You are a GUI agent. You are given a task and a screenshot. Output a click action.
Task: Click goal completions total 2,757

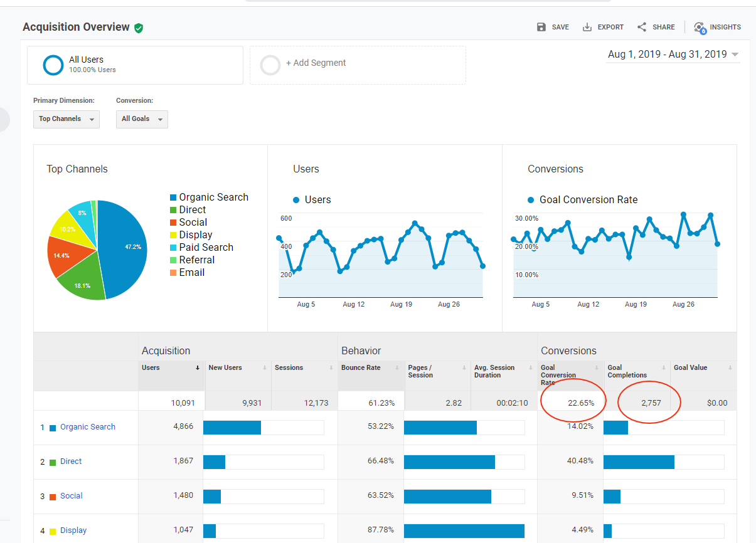coord(651,403)
